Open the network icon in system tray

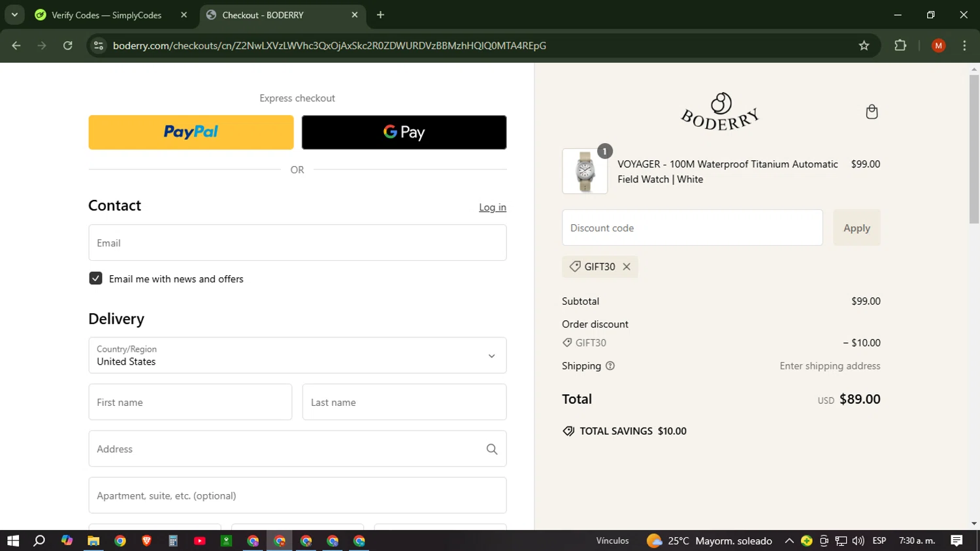(841, 541)
